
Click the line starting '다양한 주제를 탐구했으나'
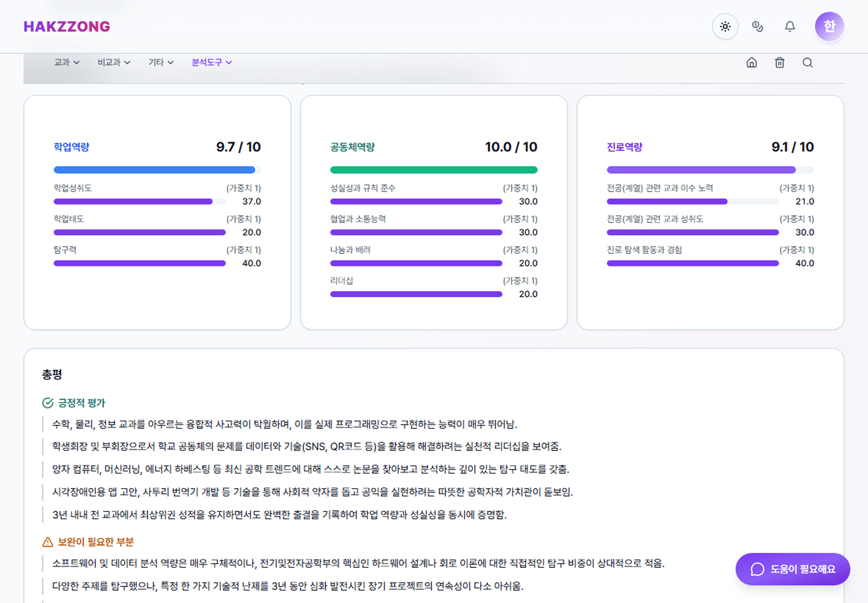[288, 586]
